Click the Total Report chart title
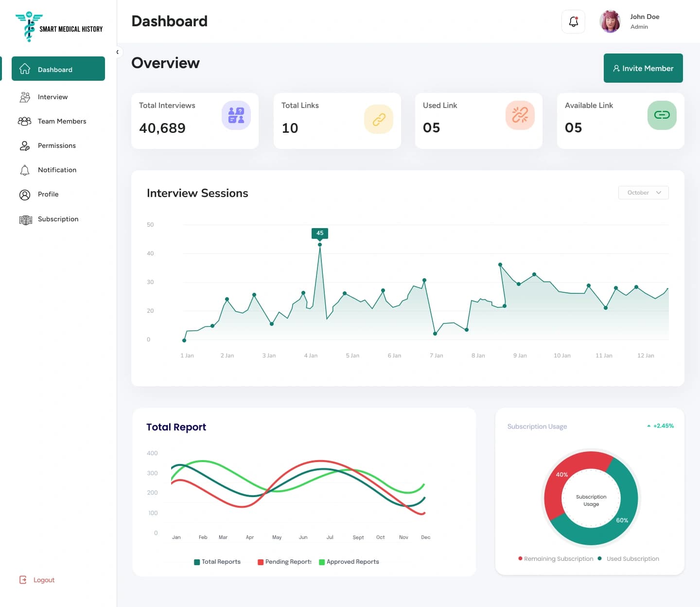This screenshot has width=700, height=607. pyautogui.click(x=176, y=427)
